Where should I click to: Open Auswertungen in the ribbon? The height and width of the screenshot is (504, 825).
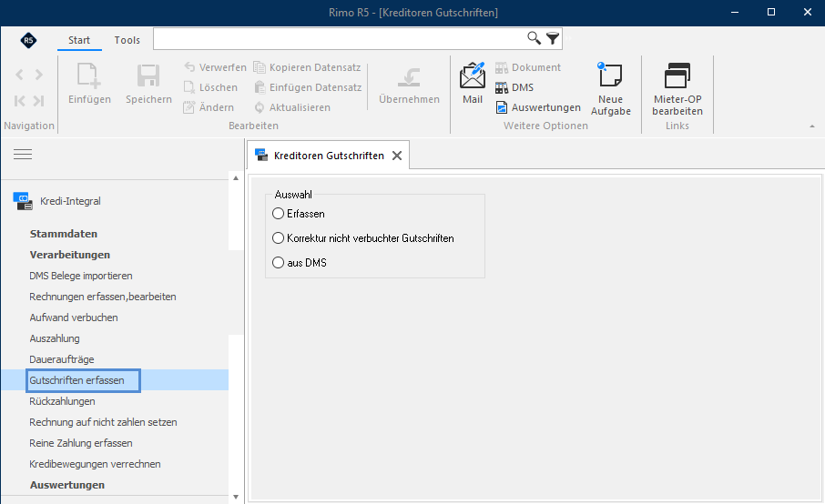point(538,107)
